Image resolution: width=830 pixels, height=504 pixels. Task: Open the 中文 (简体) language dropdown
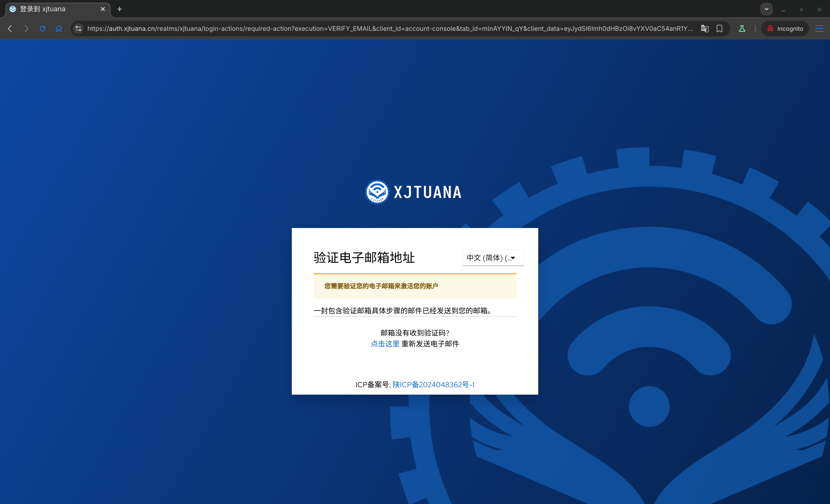493,258
